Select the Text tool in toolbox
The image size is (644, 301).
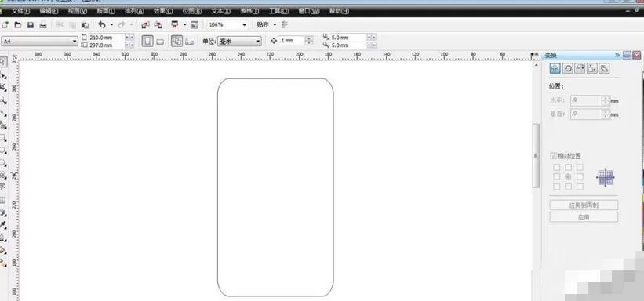pos(2,187)
